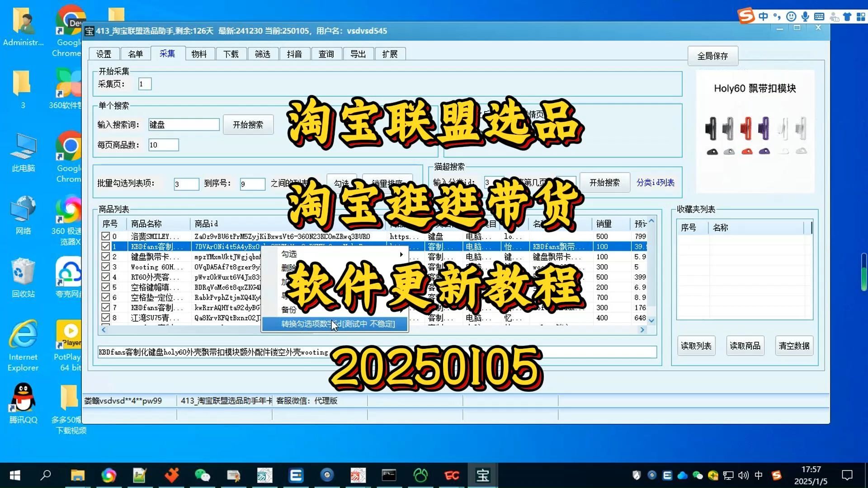The height and width of the screenshot is (488, 868).
Task: Open the 分类id列表 link
Action: tap(655, 183)
